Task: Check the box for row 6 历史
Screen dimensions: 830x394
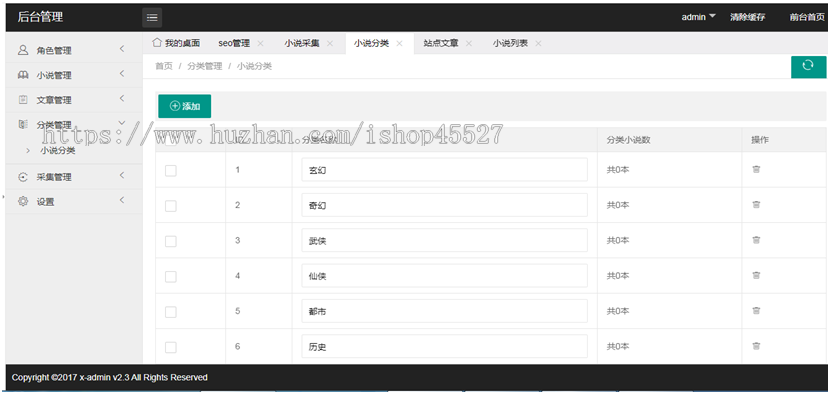Action: (x=170, y=347)
